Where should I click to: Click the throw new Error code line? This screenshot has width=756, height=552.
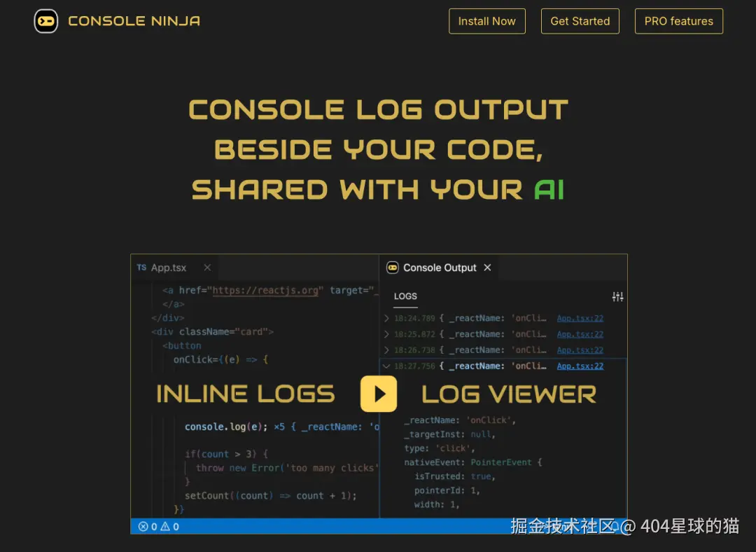[x=287, y=468]
